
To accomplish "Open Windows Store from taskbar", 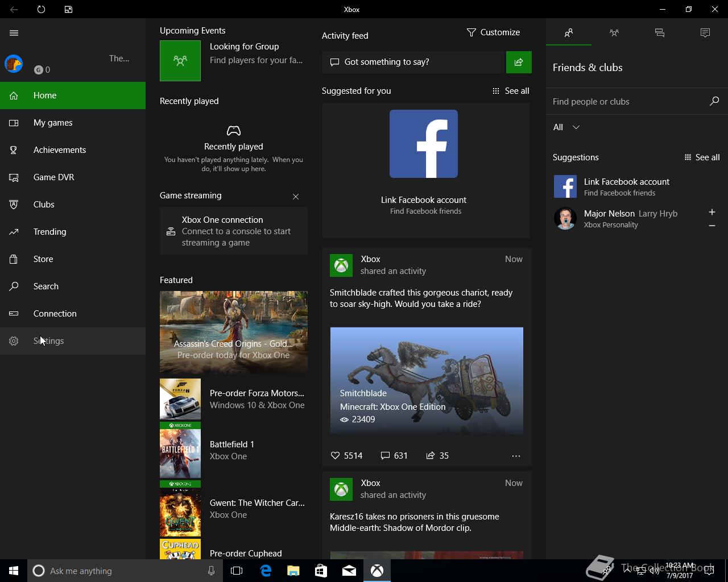I will [321, 571].
